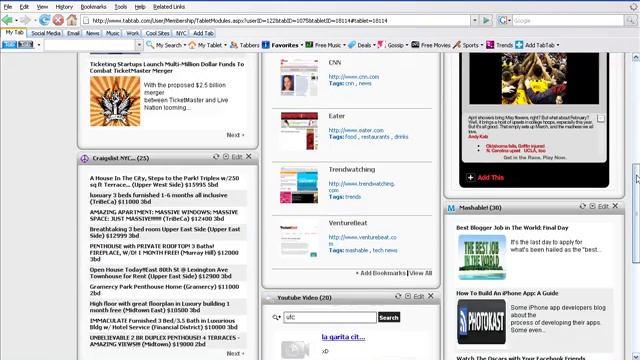Switch to the Cool Sites tab
Image resolution: width=640 pixels, height=360 pixels.
pos(157,33)
